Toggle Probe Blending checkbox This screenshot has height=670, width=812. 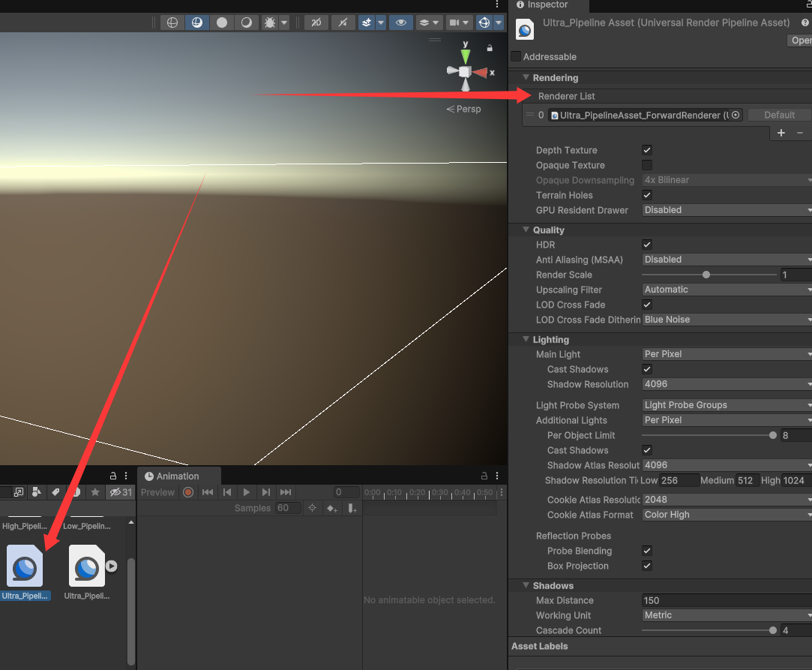click(x=647, y=551)
